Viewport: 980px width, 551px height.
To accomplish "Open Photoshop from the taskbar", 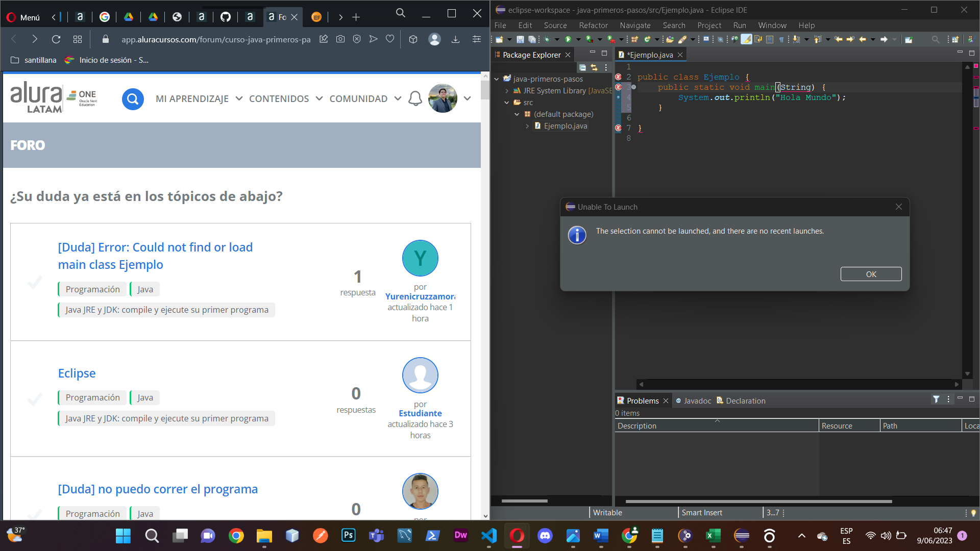I will pyautogui.click(x=348, y=535).
